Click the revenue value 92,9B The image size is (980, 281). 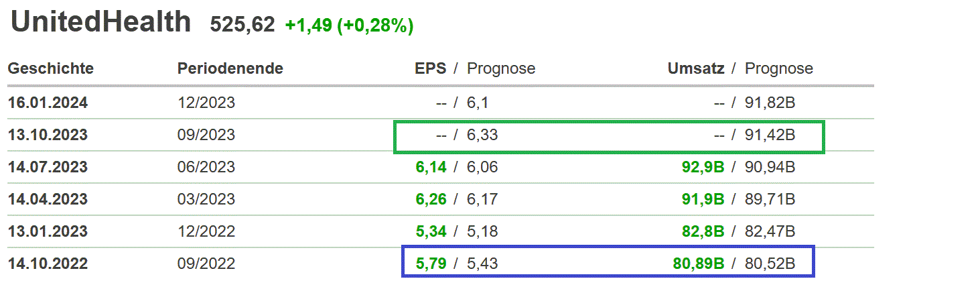tap(700, 167)
